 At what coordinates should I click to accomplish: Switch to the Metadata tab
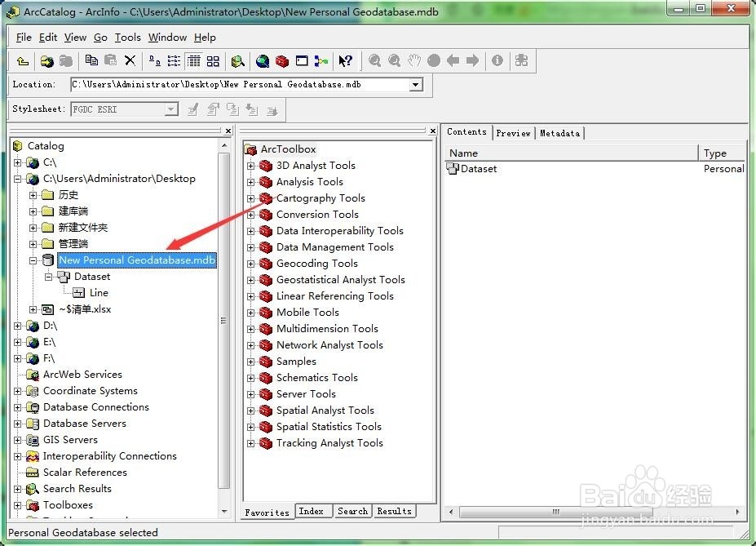(x=559, y=133)
